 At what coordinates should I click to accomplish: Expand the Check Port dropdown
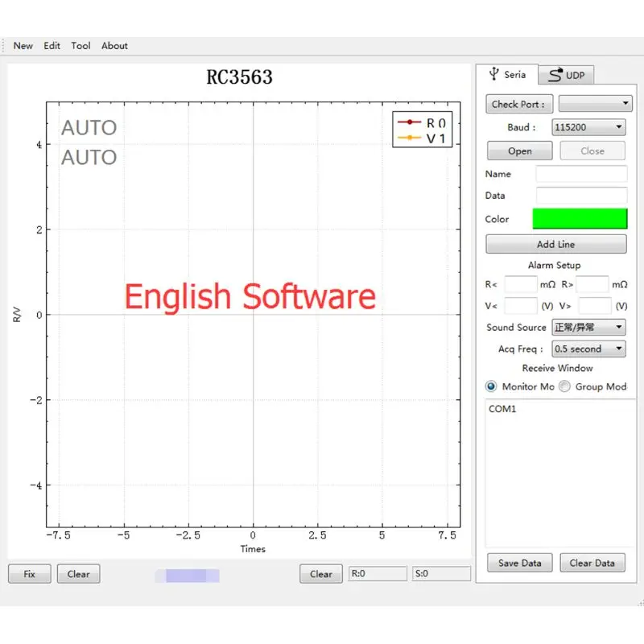595,104
